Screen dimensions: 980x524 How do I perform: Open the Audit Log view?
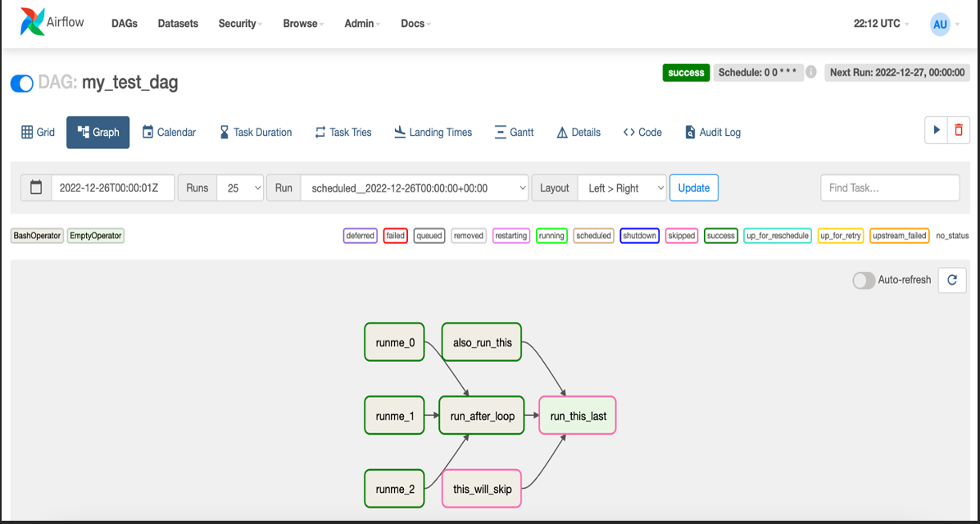pyautogui.click(x=712, y=132)
